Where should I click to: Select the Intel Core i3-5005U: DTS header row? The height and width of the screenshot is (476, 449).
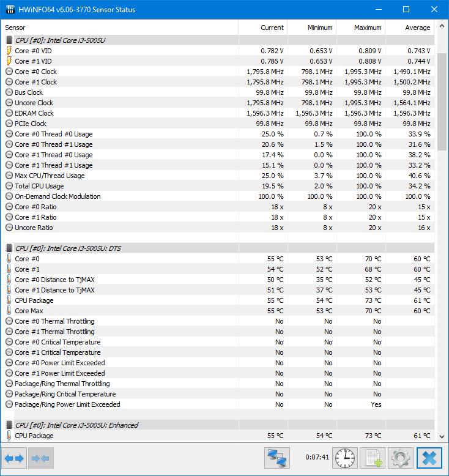tap(218, 248)
